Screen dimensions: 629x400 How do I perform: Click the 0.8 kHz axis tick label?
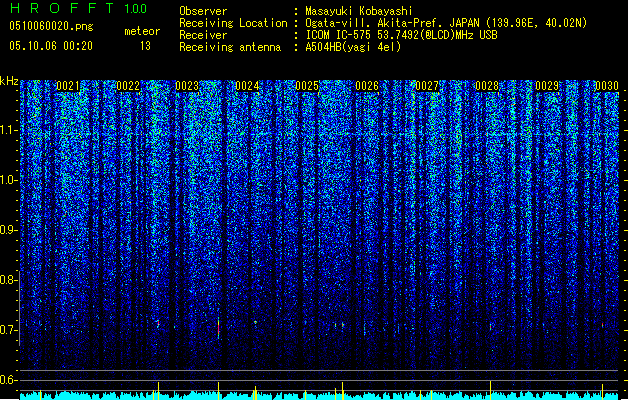point(8,280)
